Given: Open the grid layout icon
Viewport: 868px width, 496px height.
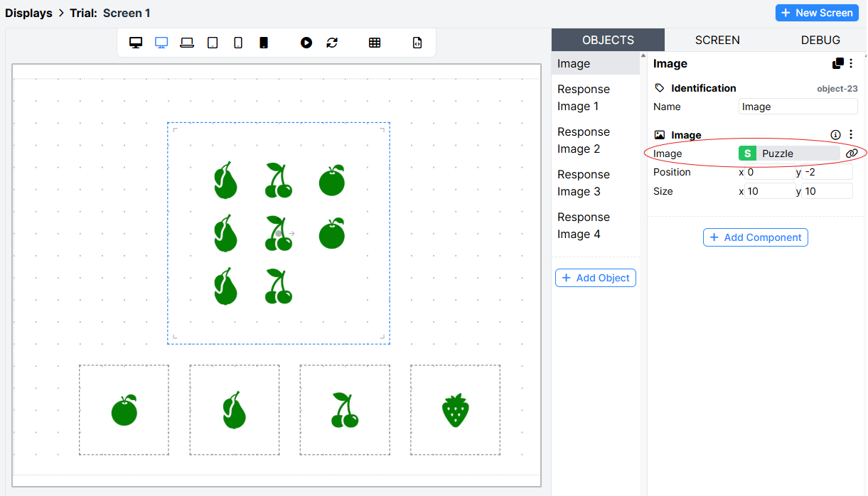Looking at the screenshot, I should point(375,42).
